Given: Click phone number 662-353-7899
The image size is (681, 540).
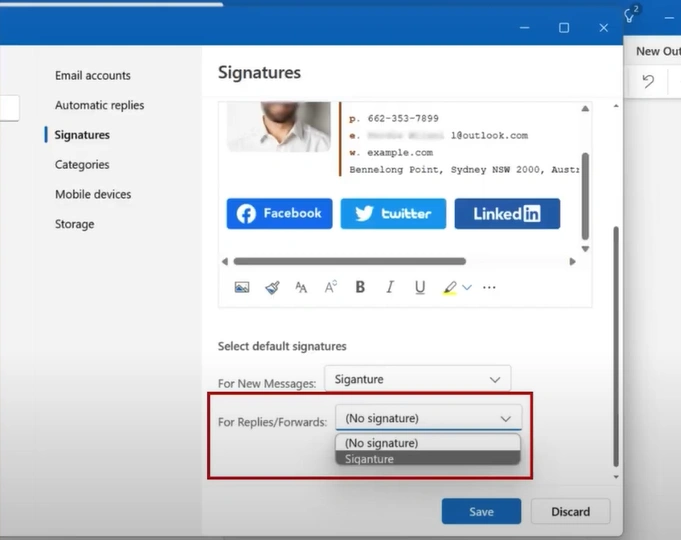Looking at the screenshot, I should (403, 118).
